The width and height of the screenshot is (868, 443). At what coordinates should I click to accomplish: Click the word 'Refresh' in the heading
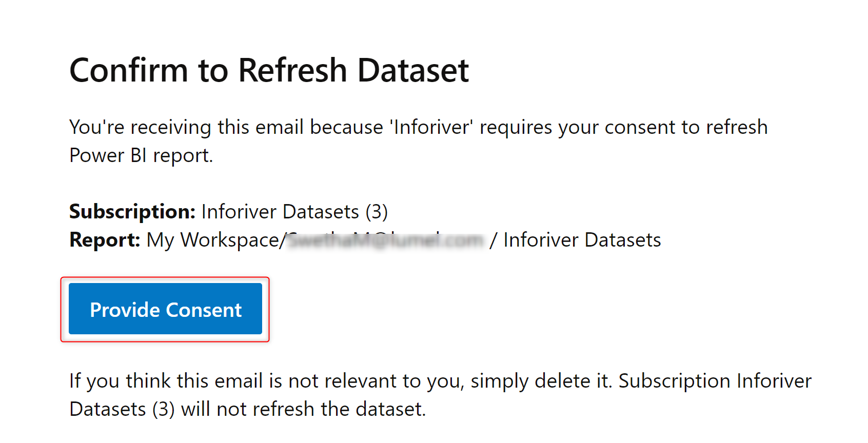292,70
